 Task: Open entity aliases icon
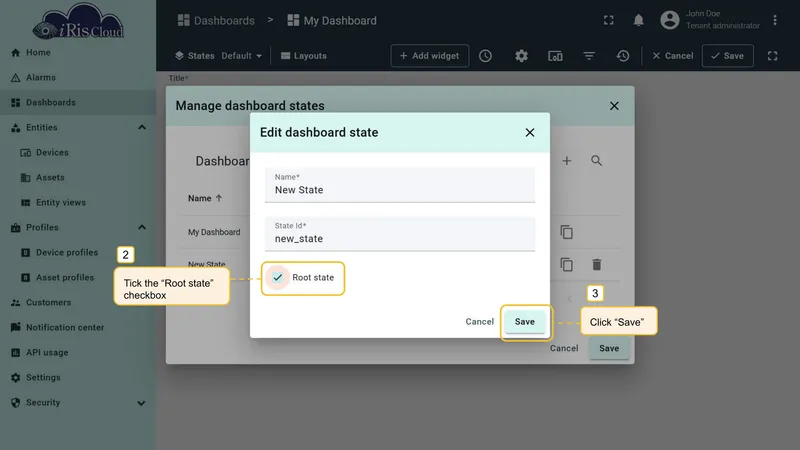tap(555, 56)
